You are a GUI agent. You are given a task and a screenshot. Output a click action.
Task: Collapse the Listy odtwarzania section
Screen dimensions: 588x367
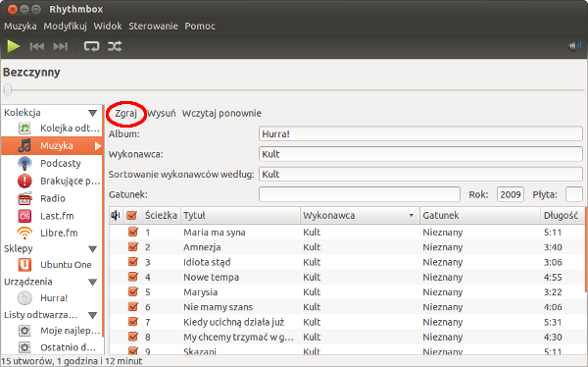click(x=93, y=315)
